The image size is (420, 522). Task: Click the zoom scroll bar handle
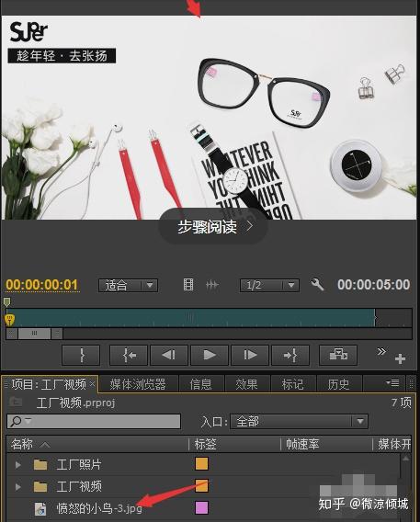click(34, 334)
